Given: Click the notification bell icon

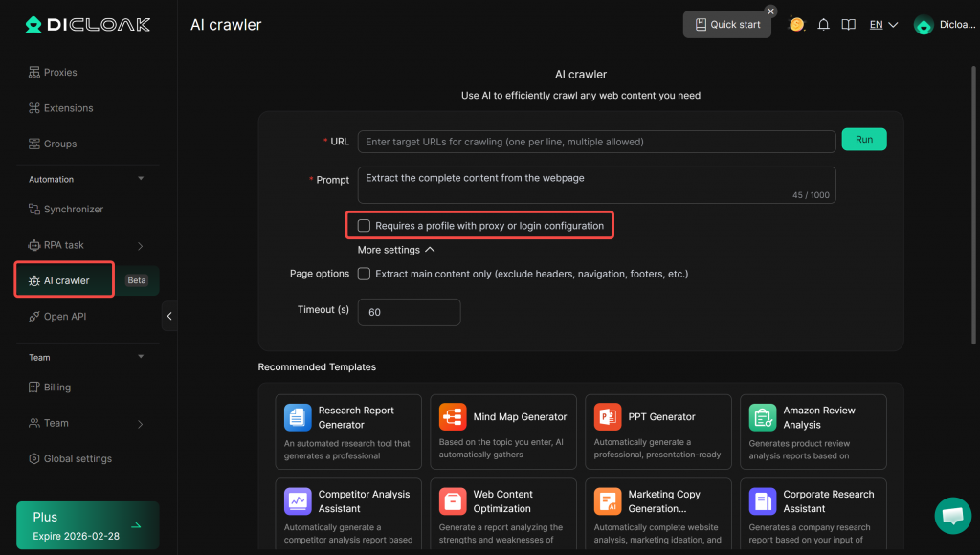Looking at the screenshot, I should [823, 25].
